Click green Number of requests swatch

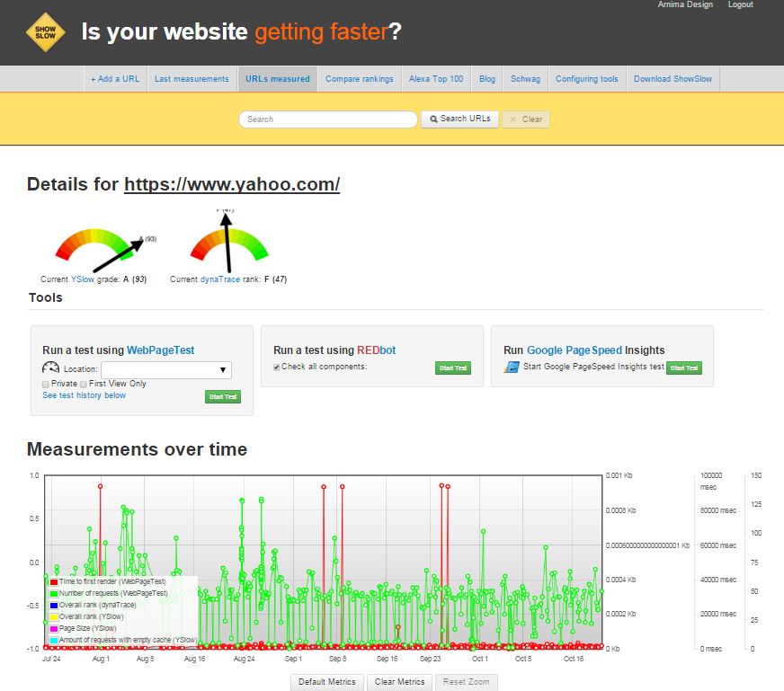tap(54, 594)
